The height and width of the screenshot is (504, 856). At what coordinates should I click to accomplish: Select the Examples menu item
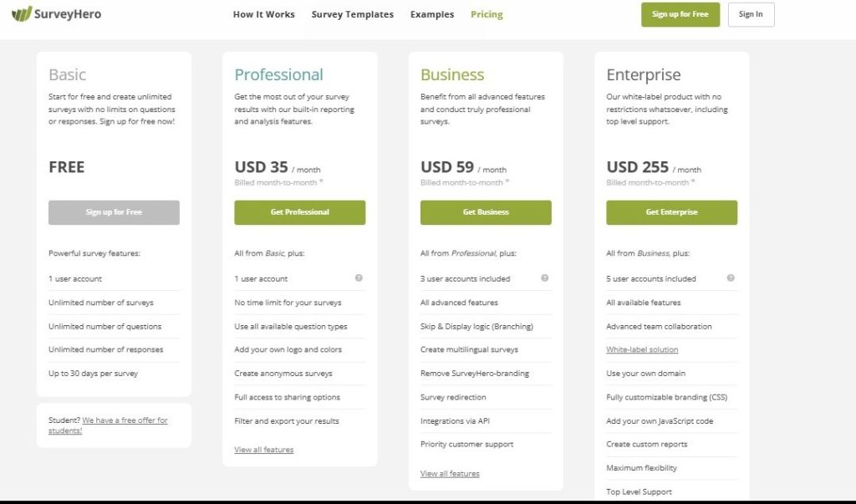[431, 14]
